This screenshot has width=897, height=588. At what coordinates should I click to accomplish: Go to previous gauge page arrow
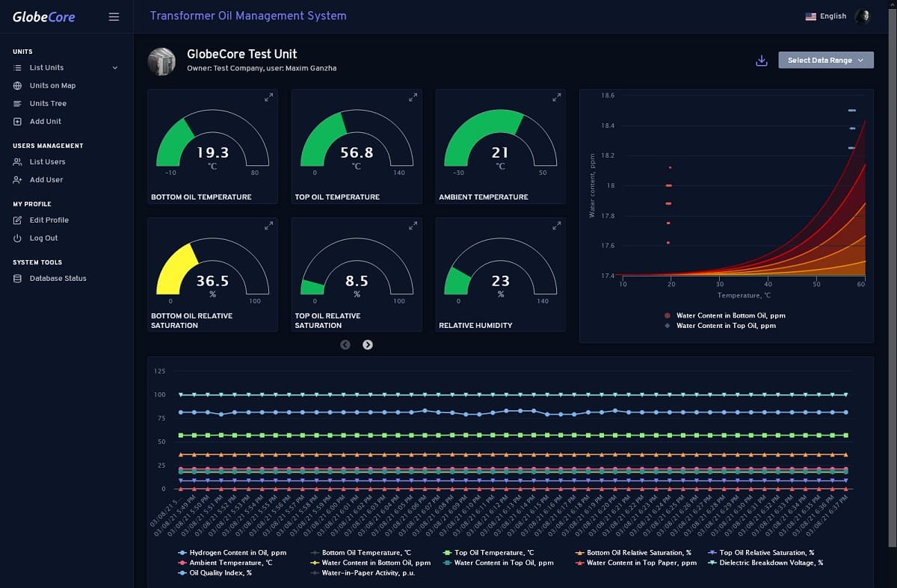345,344
